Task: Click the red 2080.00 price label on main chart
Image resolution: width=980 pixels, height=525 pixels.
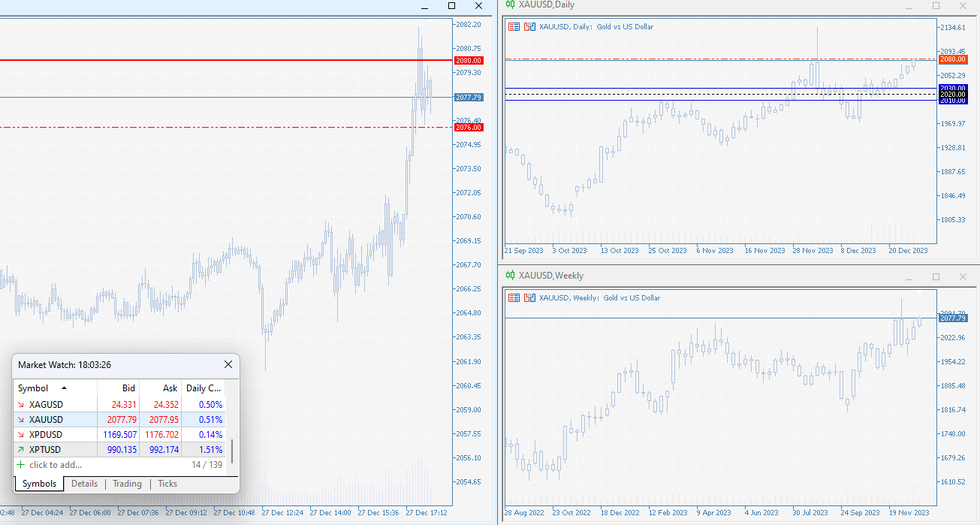Action: [469, 60]
